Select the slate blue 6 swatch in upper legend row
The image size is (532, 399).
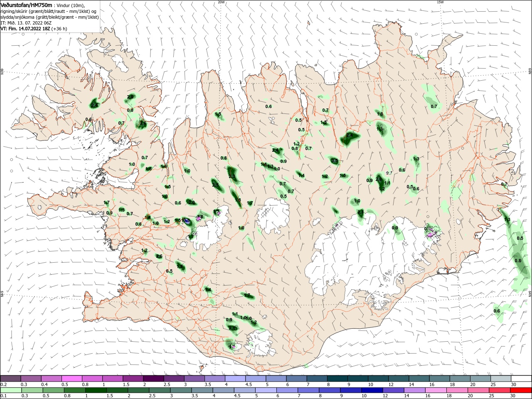coord(296,379)
